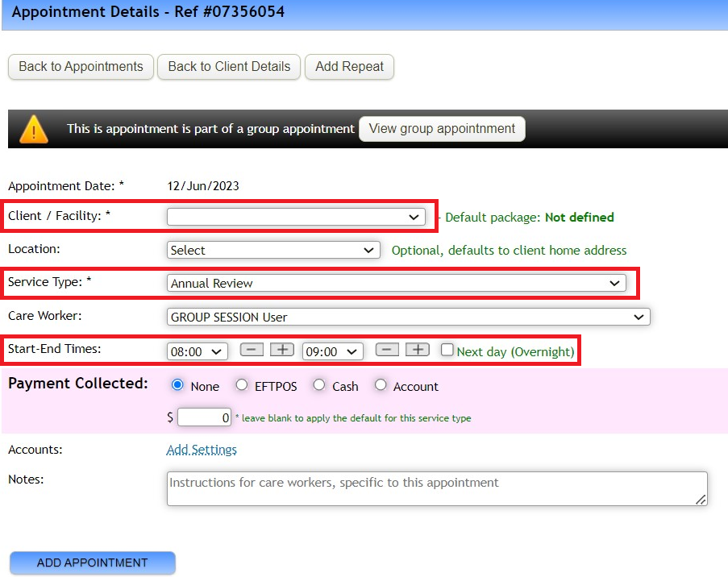Open the 08:00 start time dropdown
The image size is (728, 577).
click(197, 350)
